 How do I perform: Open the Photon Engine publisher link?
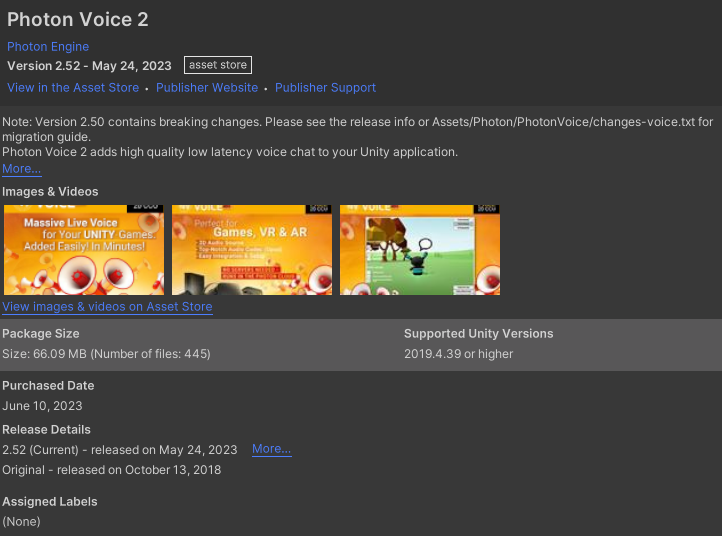click(48, 47)
